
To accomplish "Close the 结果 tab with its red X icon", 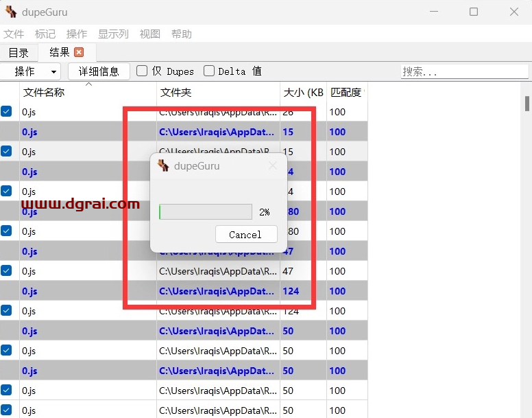I will tap(79, 52).
